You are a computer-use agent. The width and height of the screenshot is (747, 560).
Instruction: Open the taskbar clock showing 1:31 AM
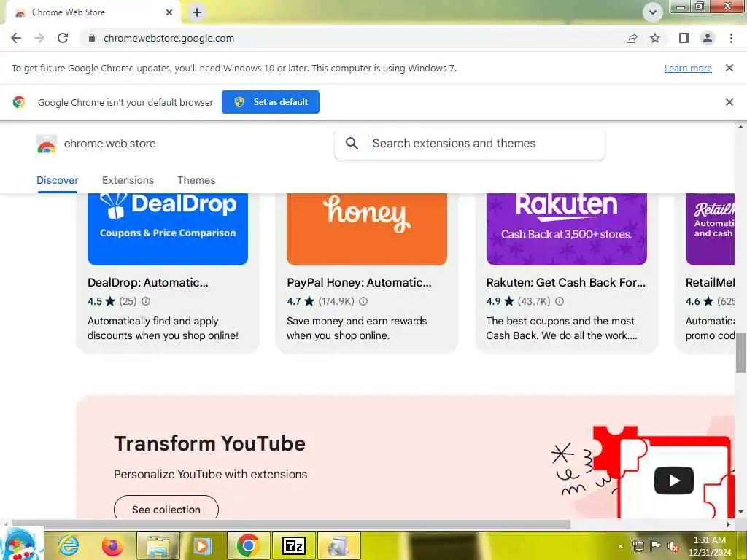[710, 545]
